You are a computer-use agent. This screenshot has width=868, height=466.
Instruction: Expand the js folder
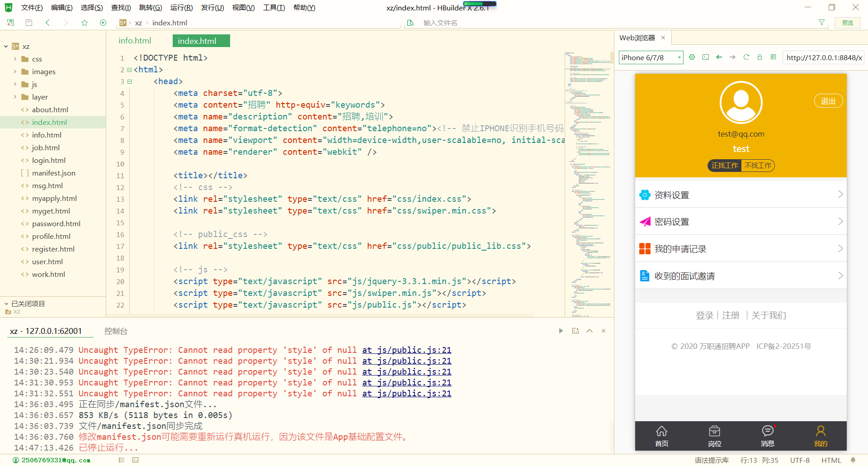15,84
